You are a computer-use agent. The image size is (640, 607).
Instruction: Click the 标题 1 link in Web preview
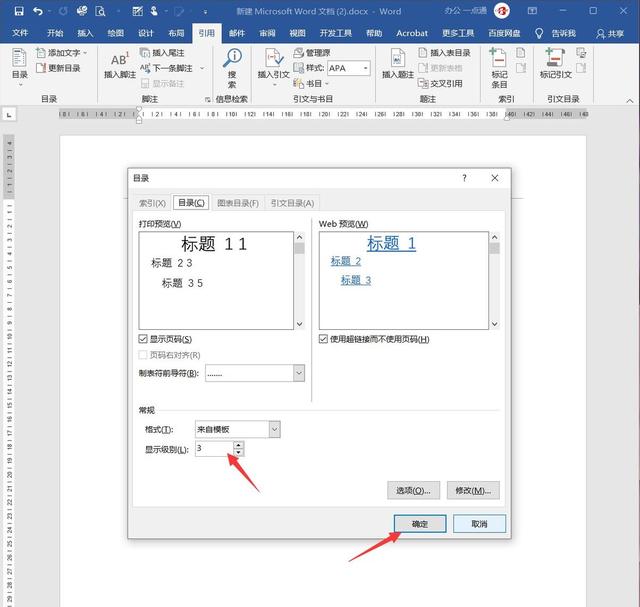click(391, 243)
